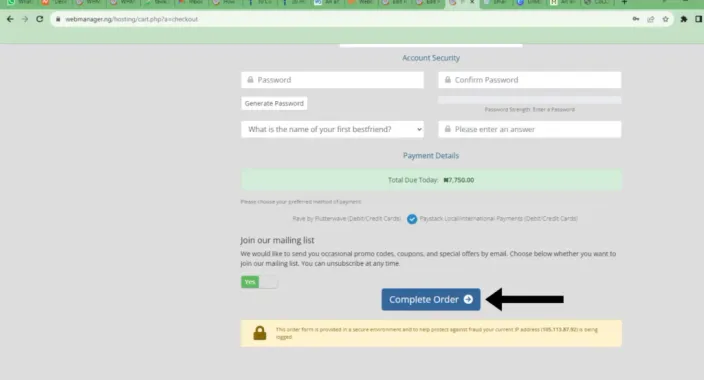The height and width of the screenshot is (380, 704).
Task: Click the password strength meter bar
Action: pyautogui.click(x=530, y=100)
